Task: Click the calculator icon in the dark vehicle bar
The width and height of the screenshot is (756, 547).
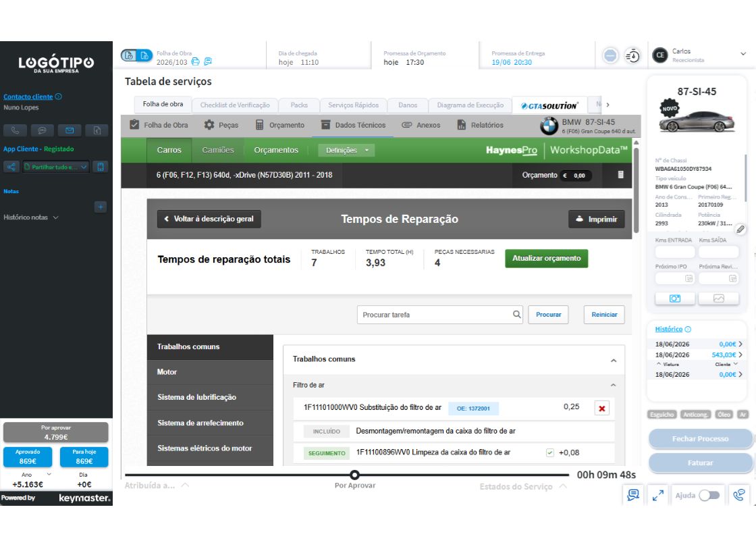Action: coord(620,175)
